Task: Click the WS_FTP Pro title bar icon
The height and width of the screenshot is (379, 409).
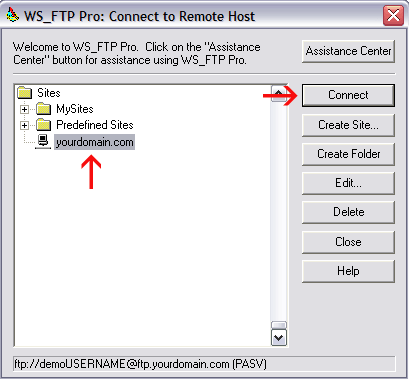Action: pos(13,15)
